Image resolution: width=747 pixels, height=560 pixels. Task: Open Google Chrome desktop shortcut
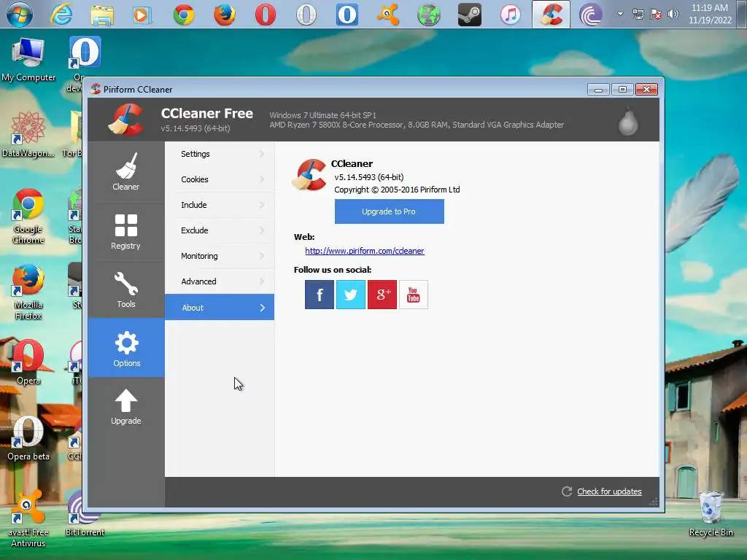click(28, 217)
